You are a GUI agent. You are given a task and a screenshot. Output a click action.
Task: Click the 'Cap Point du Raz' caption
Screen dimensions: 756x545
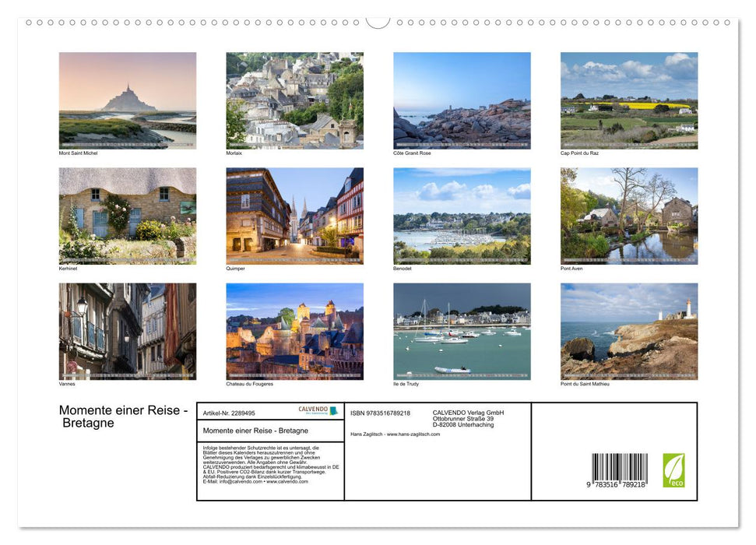579,153
